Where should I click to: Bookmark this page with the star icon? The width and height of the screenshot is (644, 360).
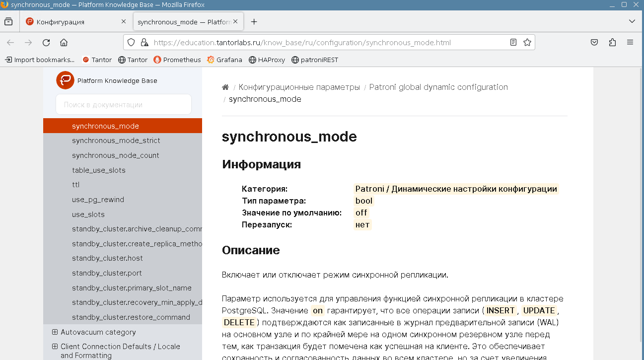[x=527, y=43]
